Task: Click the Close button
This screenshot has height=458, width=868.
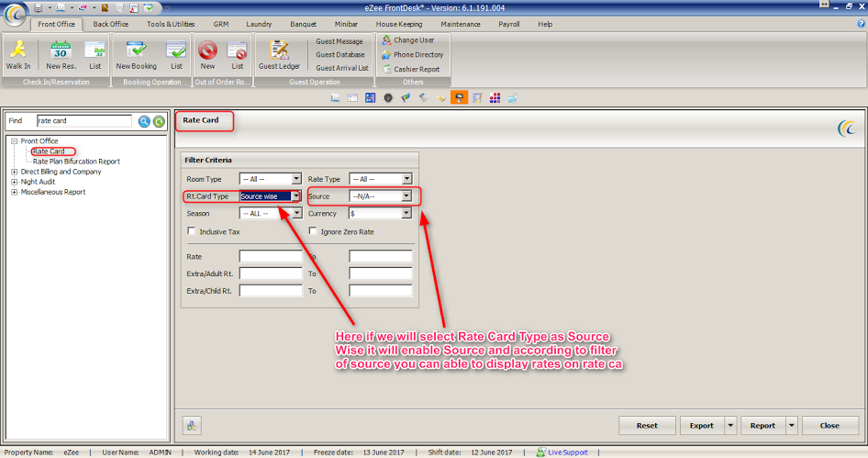Action: tap(829, 425)
